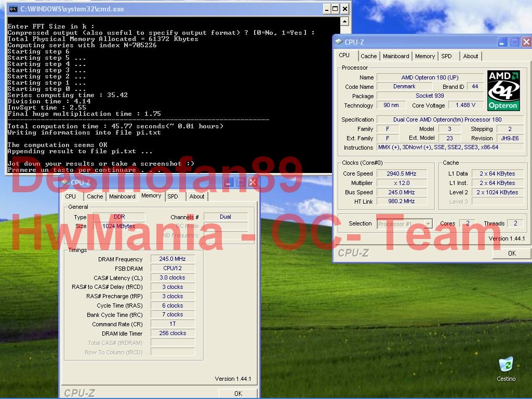The image size is (532, 399).
Task: Open About tab in processor CPU-Z window
Action: (x=471, y=56)
